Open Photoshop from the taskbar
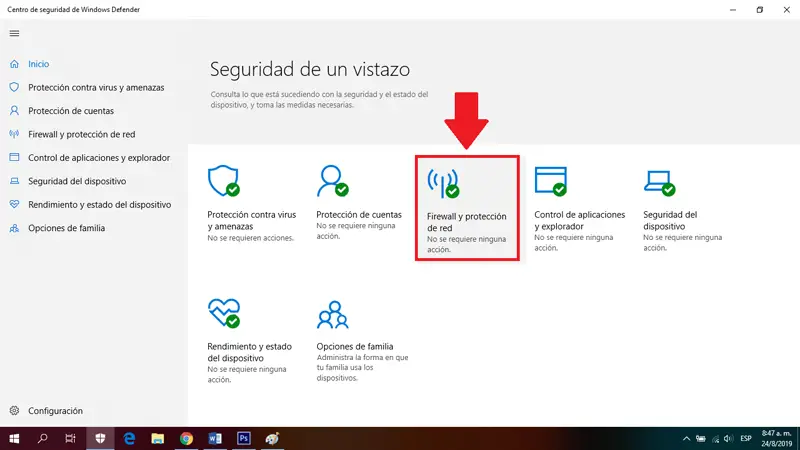The height and width of the screenshot is (450, 800). 244,439
